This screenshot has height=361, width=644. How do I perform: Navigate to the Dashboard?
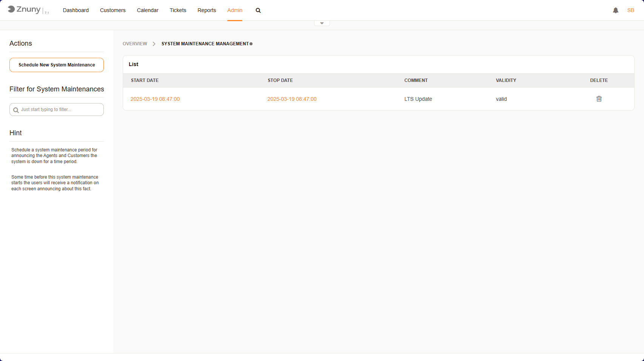[x=75, y=10]
